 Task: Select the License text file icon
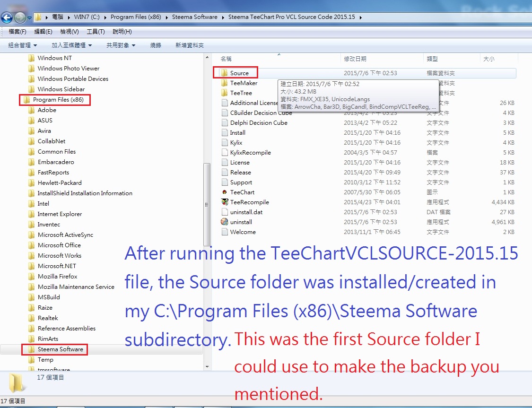[x=224, y=163]
